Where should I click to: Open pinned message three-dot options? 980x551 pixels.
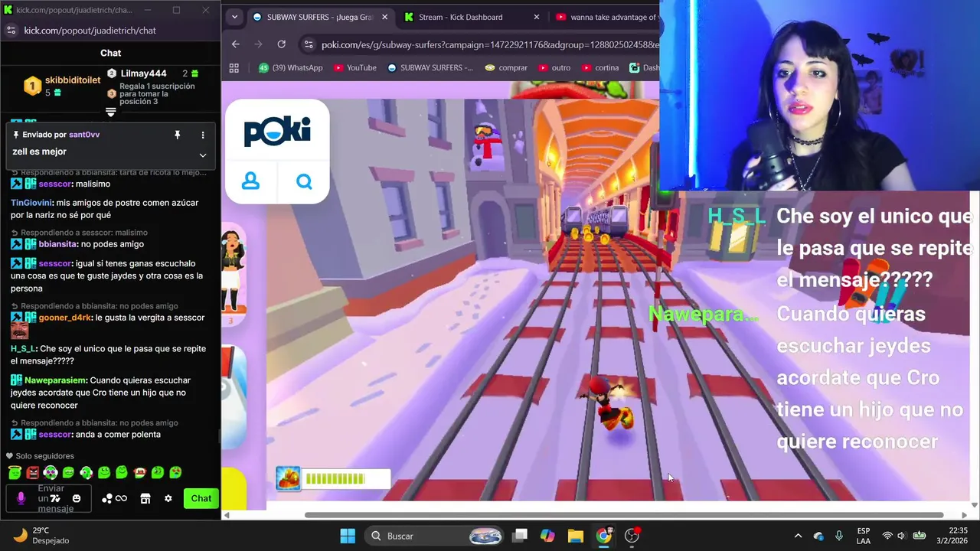203,135
